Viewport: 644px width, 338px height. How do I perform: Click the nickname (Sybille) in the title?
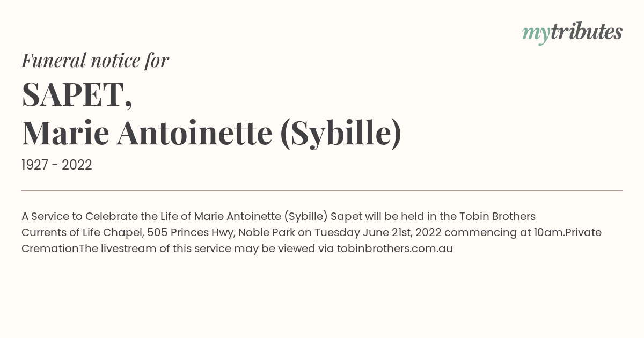341,134
